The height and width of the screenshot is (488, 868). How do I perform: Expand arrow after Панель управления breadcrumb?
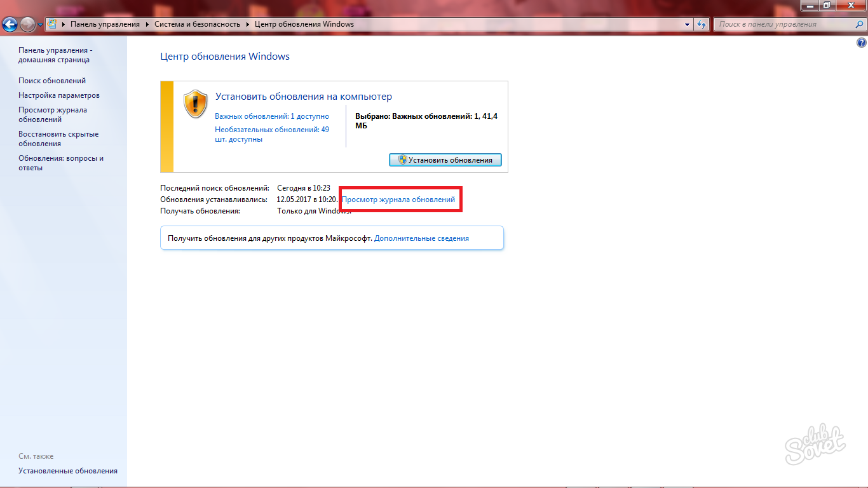pos(147,24)
